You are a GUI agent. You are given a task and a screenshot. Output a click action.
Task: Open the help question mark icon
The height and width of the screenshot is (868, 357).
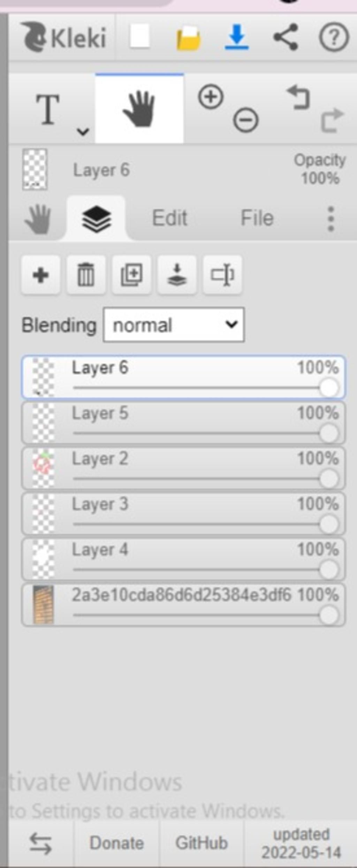click(334, 37)
